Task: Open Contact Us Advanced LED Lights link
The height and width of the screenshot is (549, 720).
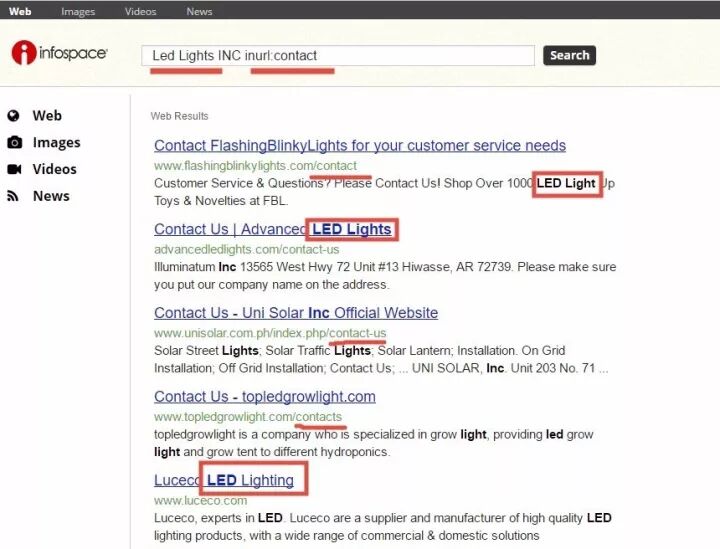Action: [273, 229]
